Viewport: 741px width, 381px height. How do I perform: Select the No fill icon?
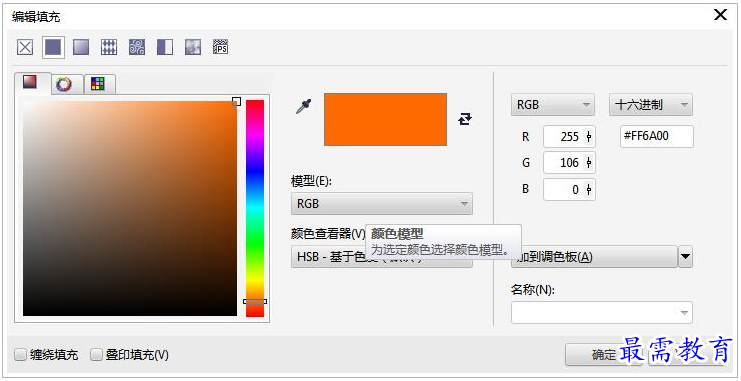coord(25,47)
